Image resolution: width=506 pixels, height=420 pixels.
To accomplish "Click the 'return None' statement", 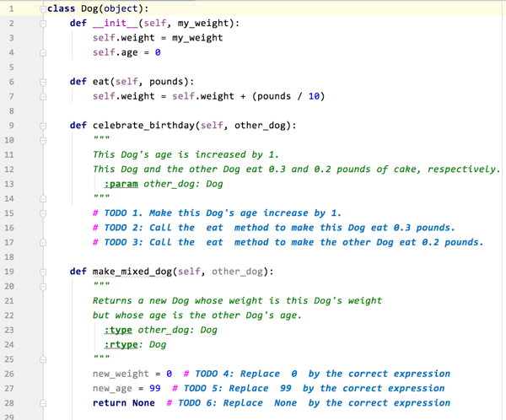I will click(x=123, y=402).
